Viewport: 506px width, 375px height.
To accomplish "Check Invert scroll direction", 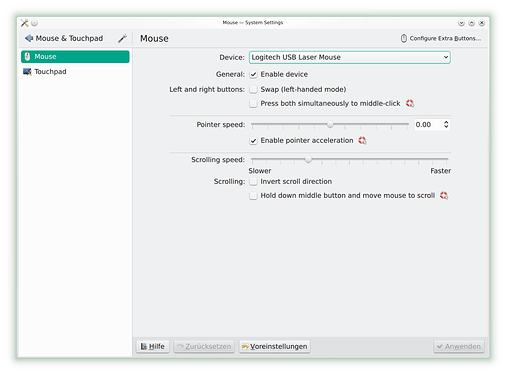I will (253, 182).
